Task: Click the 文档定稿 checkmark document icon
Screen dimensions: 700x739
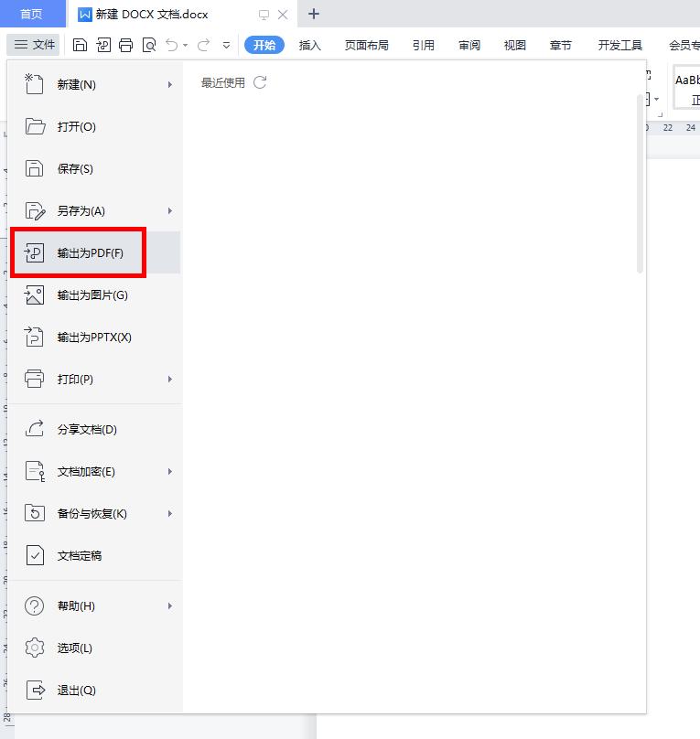Action: [35, 555]
